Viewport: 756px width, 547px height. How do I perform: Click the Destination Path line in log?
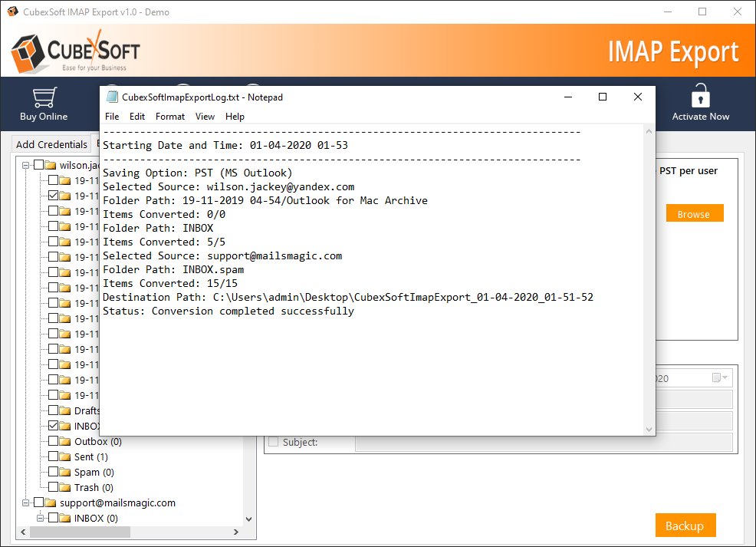[x=348, y=297]
